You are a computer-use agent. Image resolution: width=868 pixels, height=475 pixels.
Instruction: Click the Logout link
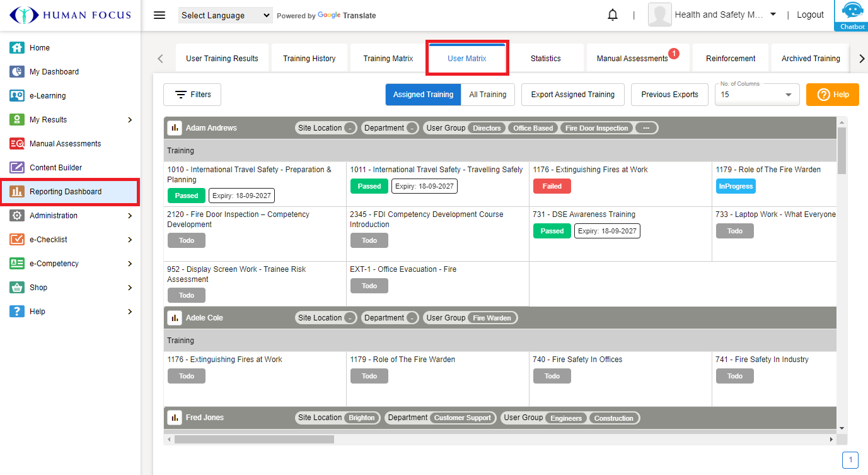point(810,15)
